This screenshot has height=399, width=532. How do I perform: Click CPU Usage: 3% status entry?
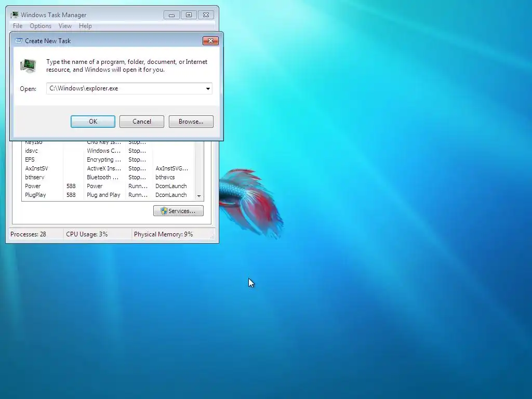[87, 234]
